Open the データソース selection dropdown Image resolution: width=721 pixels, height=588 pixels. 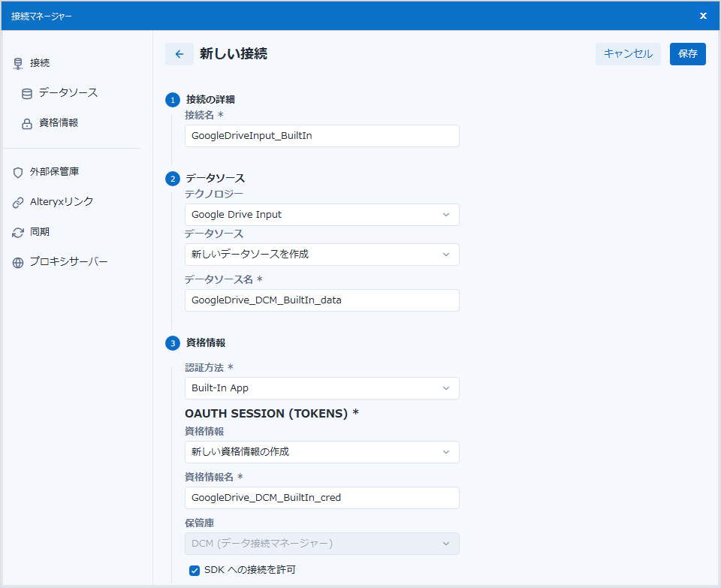[x=321, y=255]
